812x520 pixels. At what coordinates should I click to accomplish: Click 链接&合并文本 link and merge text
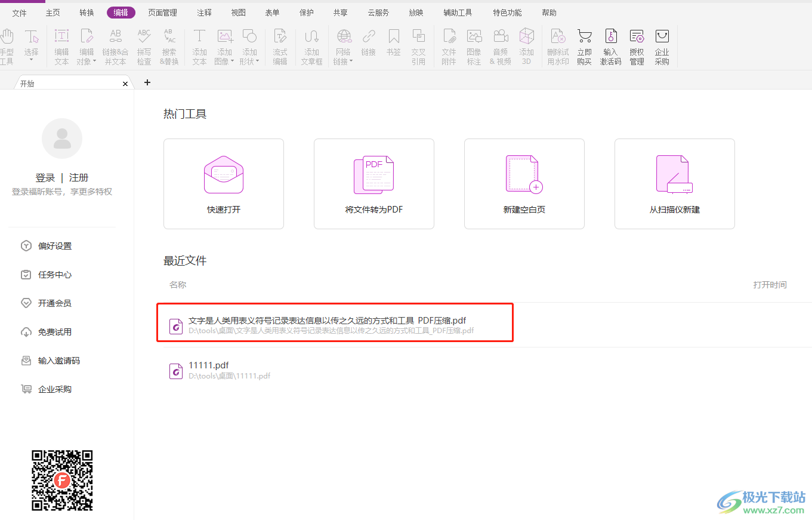tap(115, 46)
